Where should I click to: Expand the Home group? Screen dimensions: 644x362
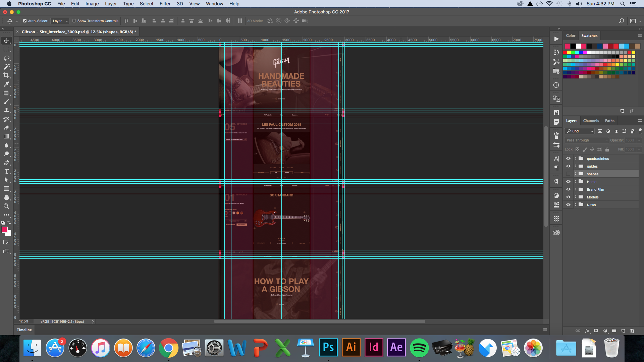[x=576, y=182]
